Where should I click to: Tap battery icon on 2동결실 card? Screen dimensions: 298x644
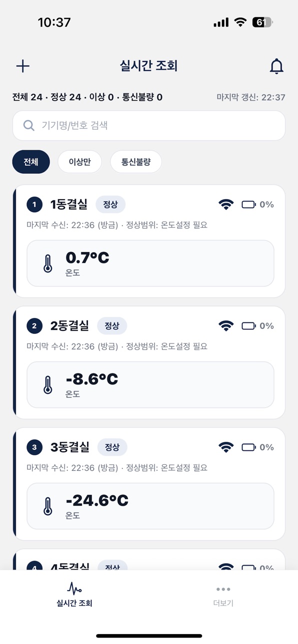click(248, 326)
